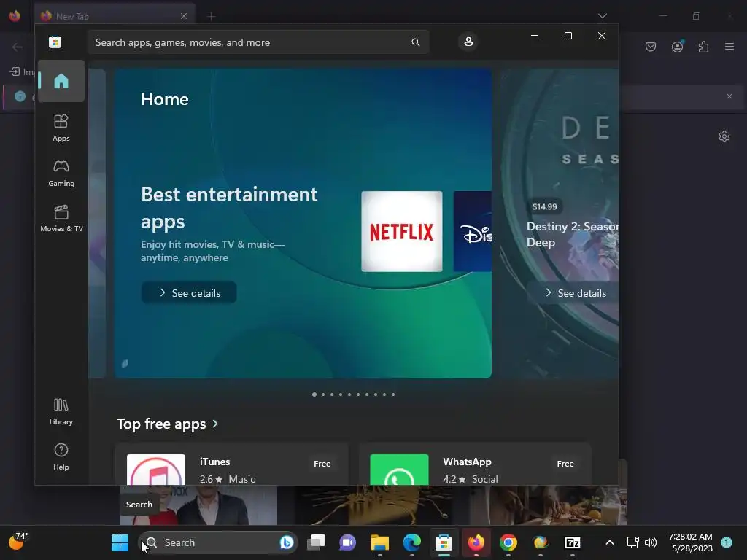
Task: Open Pocket icon in Firefox toolbar
Action: pyautogui.click(x=651, y=47)
